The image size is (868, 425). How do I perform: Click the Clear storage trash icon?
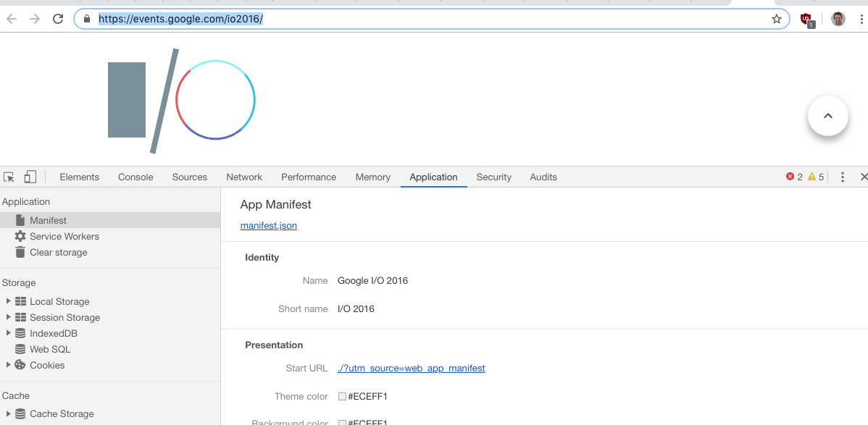point(20,253)
